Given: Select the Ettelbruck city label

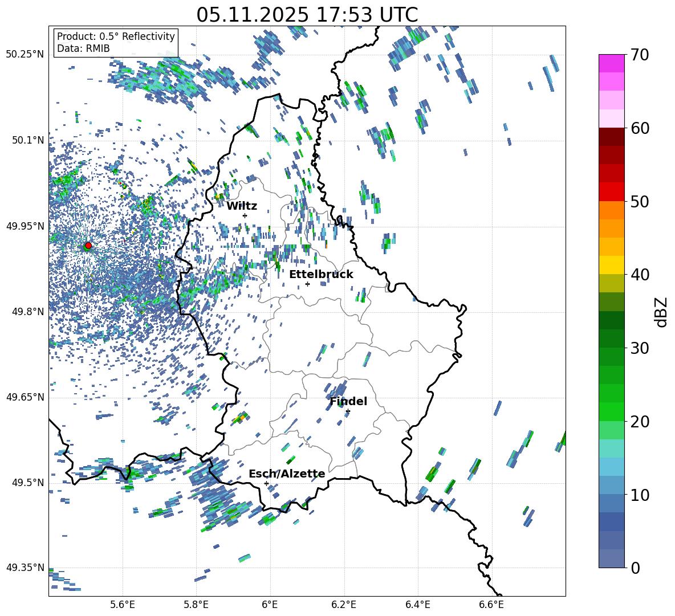Looking at the screenshot, I should point(321,274).
